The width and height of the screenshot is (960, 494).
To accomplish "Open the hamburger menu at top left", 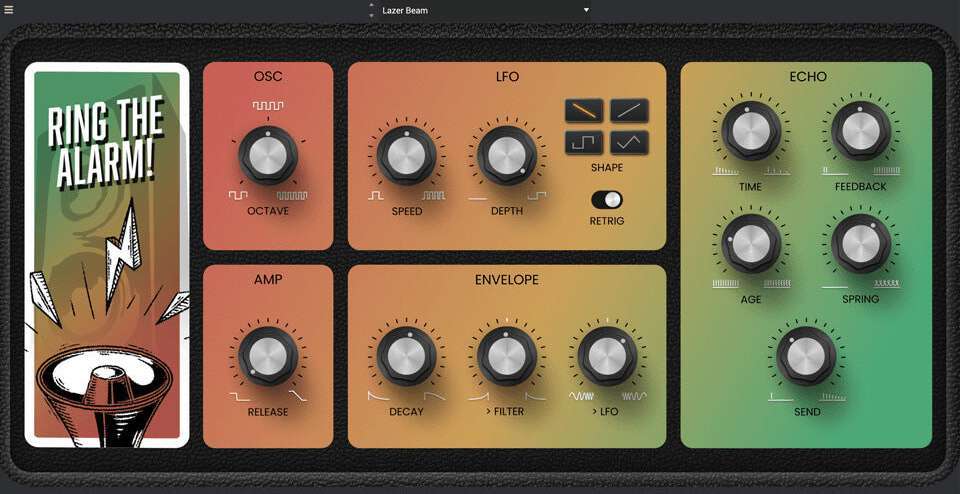I will click(9, 10).
